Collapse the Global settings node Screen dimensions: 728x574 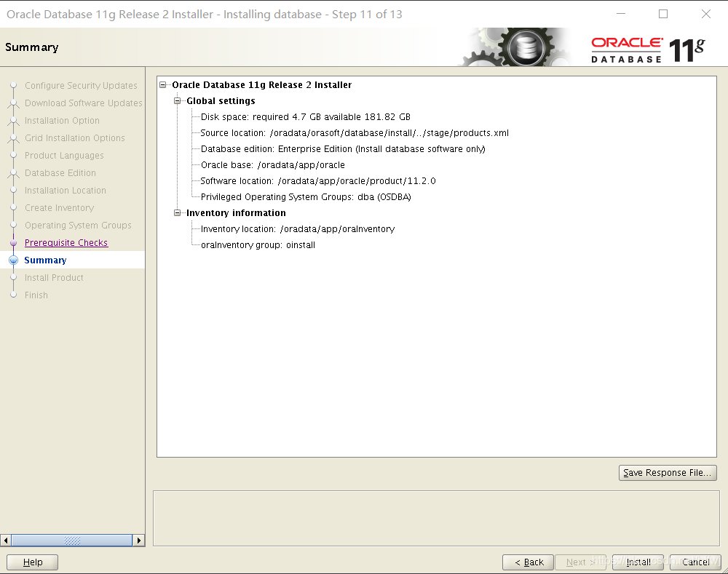pos(177,100)
